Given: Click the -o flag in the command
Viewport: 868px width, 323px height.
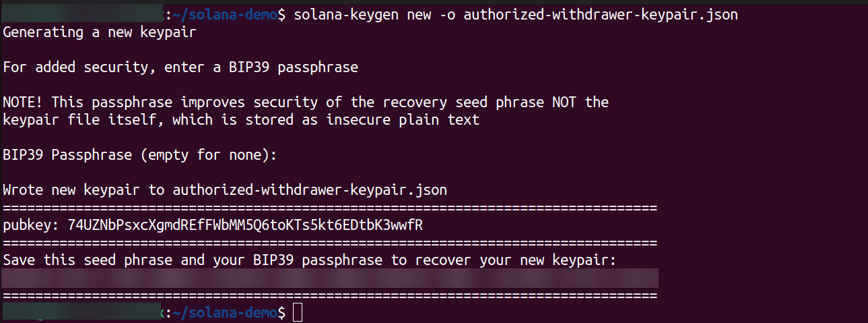Looking at the screenshot, I should (447, 14).
